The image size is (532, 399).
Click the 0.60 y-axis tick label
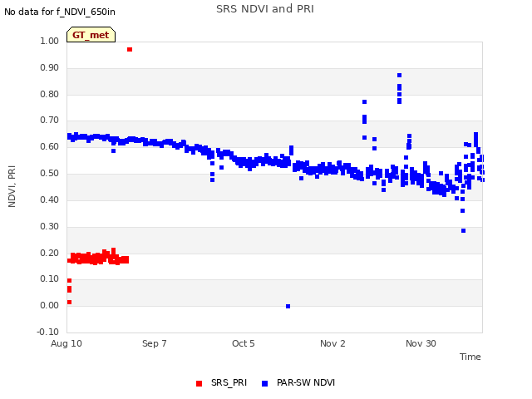point(50,147)
